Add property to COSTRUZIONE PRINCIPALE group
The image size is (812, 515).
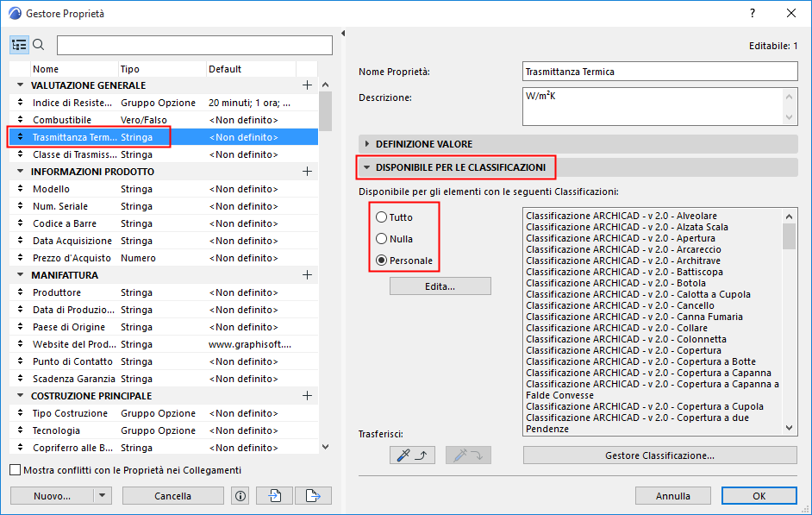(x=307, y=396)
